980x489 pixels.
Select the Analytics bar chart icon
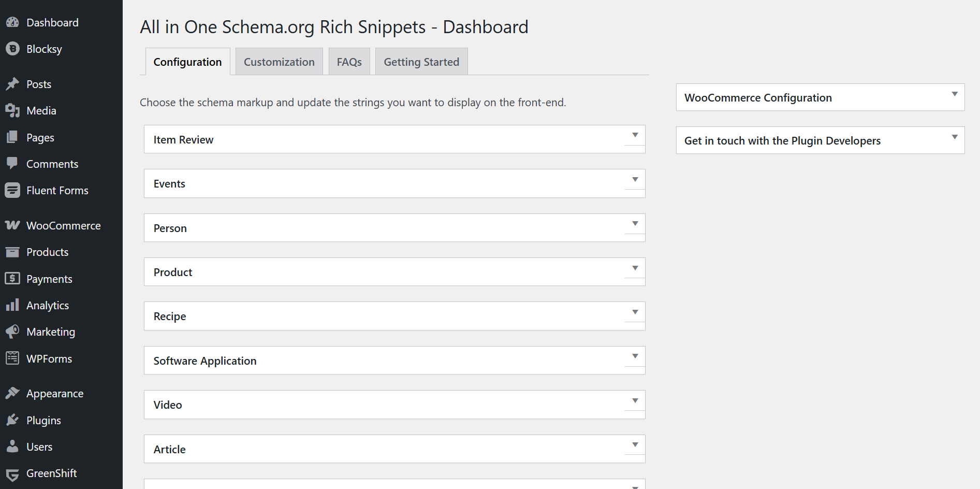pos(12,305)
